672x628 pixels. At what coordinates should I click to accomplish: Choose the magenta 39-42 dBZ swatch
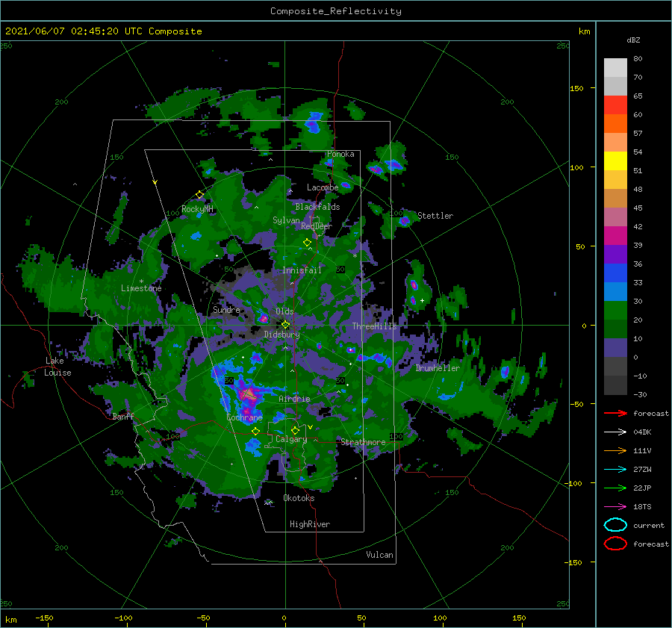(x=615, y=235)
